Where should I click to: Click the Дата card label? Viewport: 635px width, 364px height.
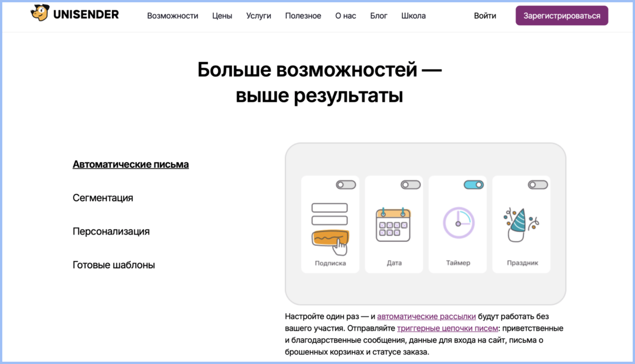(394, 263)
